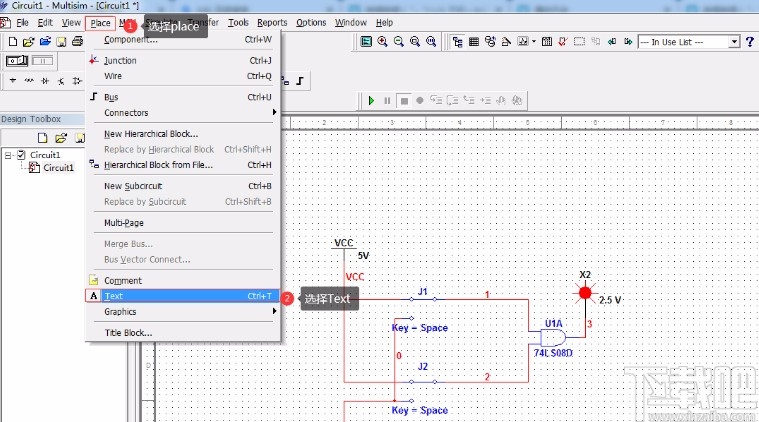Choose New Subcircuit from the Place menu
This screenshot has width=759, height=422.
[184, 186]
